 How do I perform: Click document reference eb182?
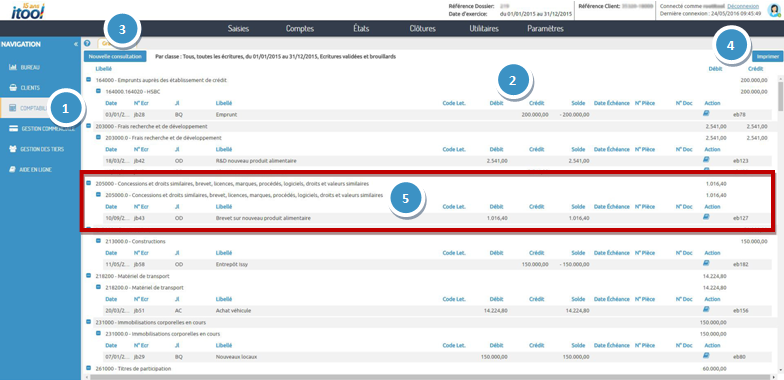click(740, 264)
